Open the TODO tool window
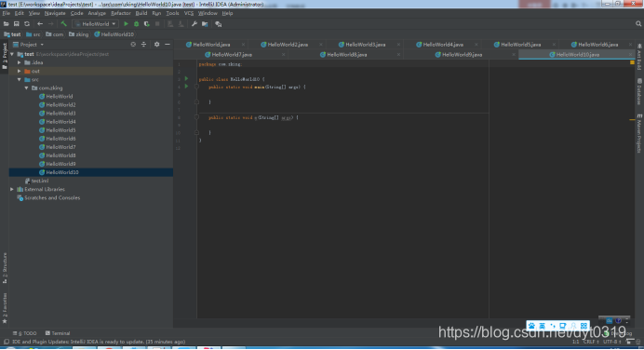Viewport: 644px width, 350px height. coord(25,333)
